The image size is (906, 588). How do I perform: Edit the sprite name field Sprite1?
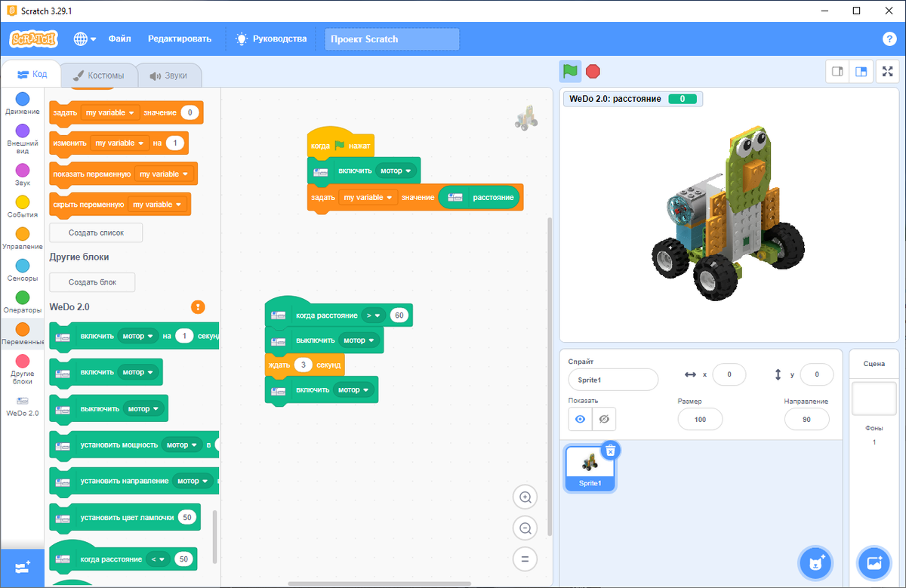tap(613, 380)
